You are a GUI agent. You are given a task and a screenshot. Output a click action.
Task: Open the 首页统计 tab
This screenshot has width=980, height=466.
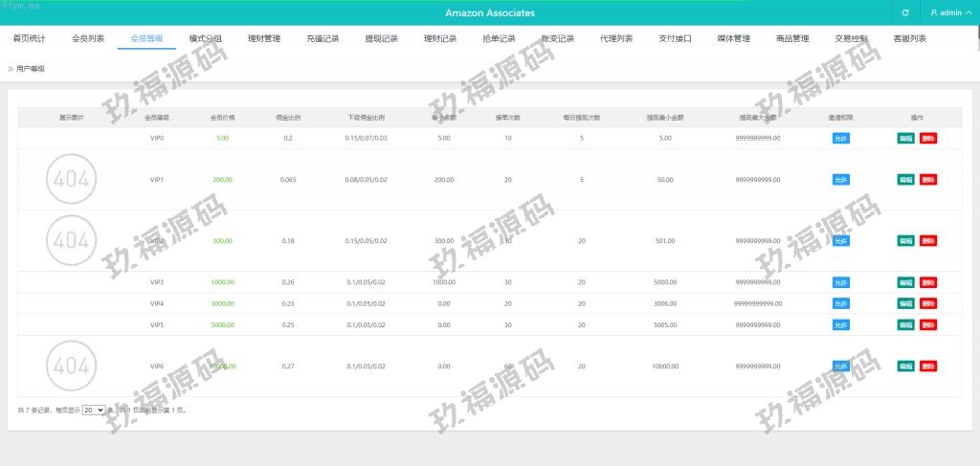[29, 39]
